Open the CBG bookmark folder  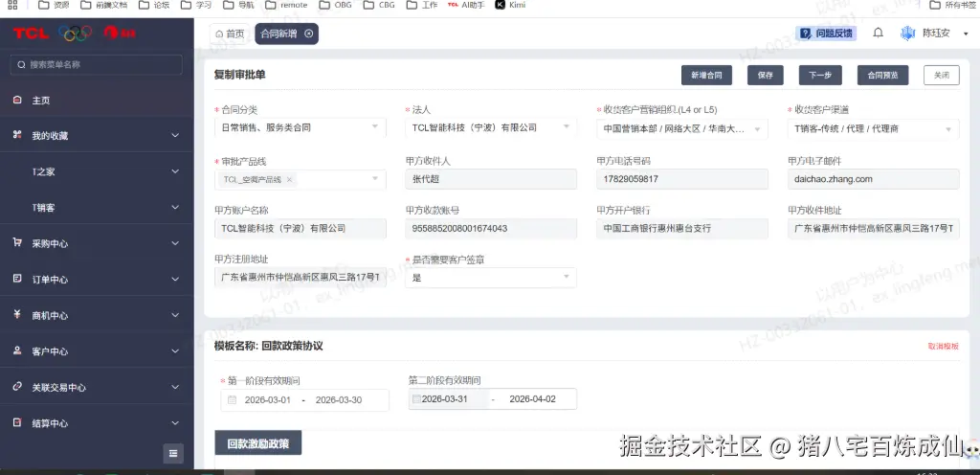(379, 5)
